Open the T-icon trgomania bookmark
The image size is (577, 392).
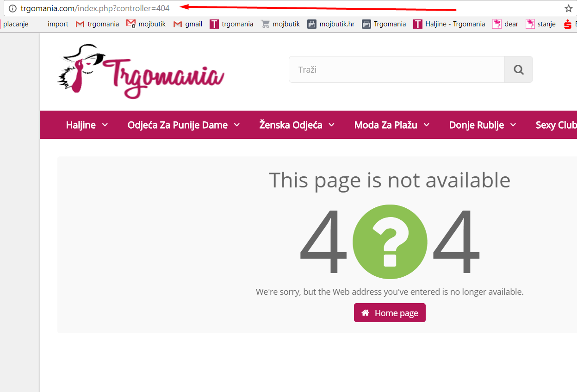[231, 24]
